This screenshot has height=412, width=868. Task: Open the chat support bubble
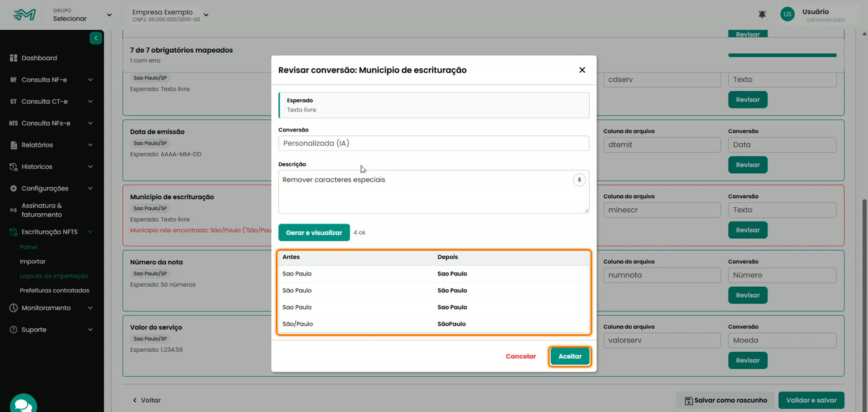24,404
